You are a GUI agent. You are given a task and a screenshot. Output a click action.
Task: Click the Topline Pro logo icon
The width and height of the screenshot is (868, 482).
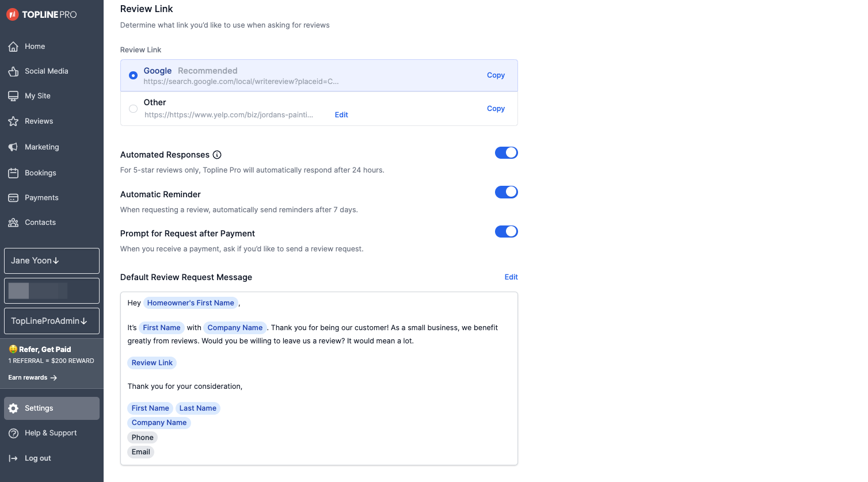click(x=13, y=14)
